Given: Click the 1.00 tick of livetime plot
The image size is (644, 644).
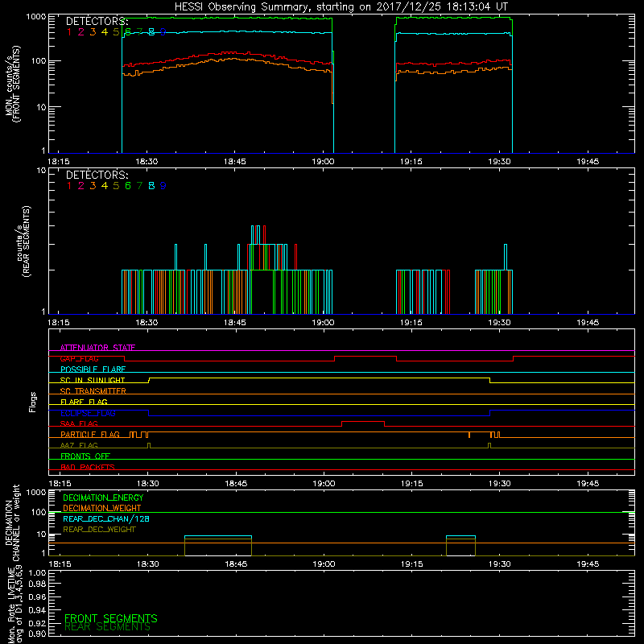Looking at the screenshot, I should point(37,572).
